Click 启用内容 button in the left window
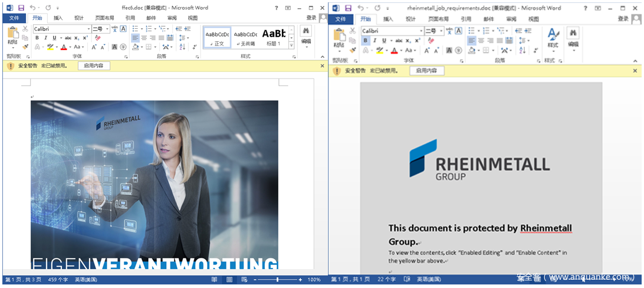This screenshot has height=288, width=644. pyautogui.click(x=94, y=66)
